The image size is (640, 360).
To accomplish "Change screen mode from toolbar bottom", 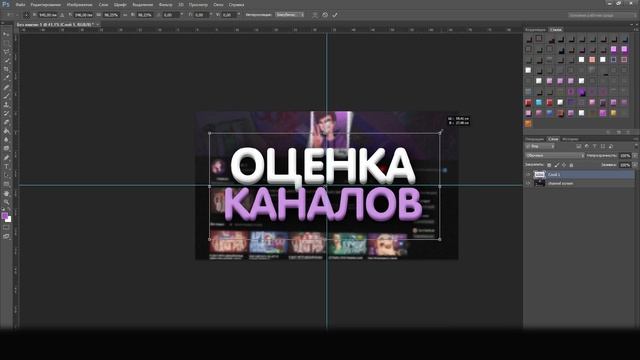I will (6, 236).
